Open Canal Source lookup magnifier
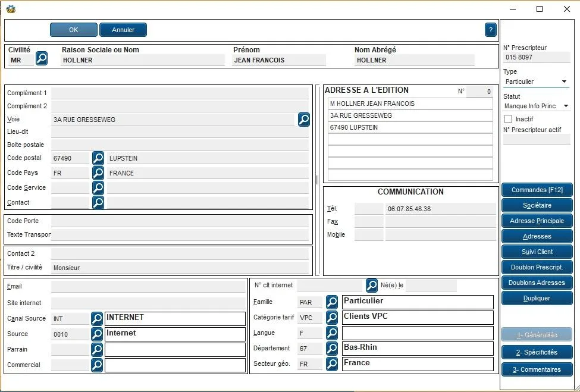This screenshot has width=580, height=392. click(97, 318)
